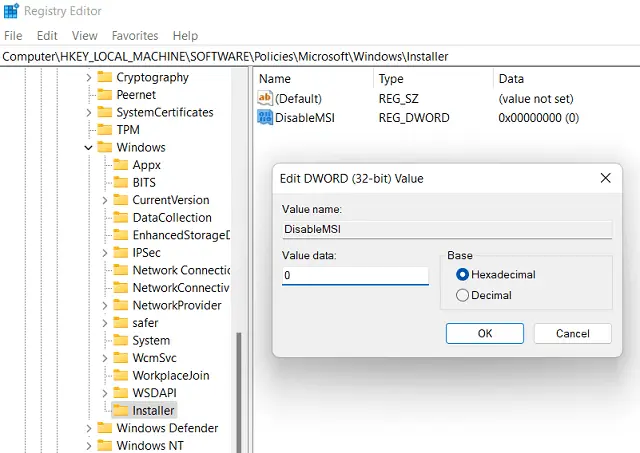Open the Favorites menu
This screenshot has width=640, height=453.
[134, 36]
